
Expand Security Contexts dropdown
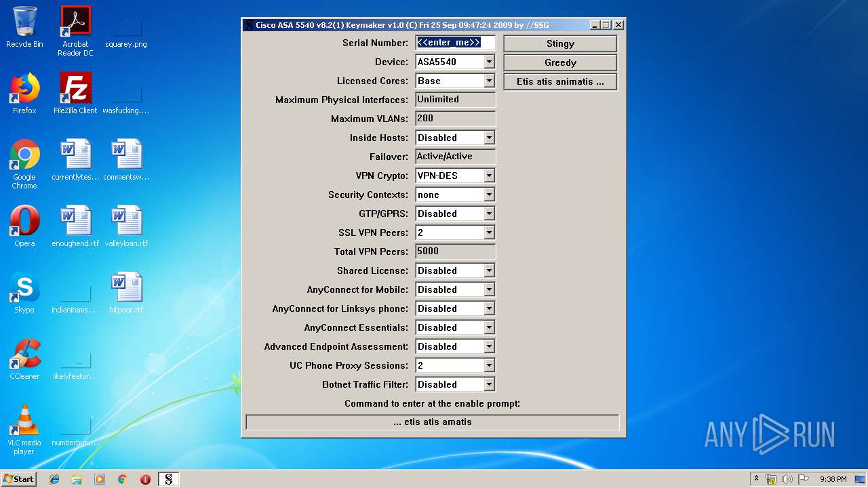pyautogui.click(x=489, y=195)
